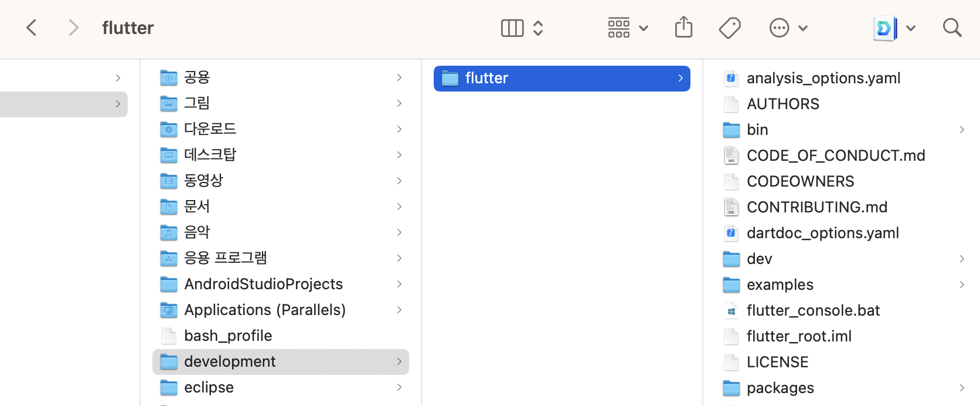Switch to column view button
The image size is (980, 406).
click(512, 28)
